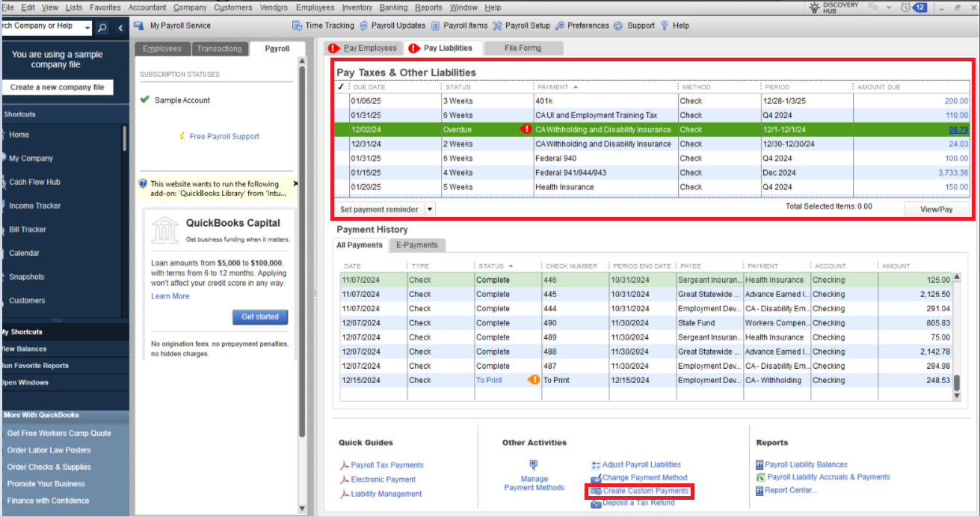The image size is (980, 517).
Task: Open My Payroll Service icon
Action: click(x=139, y=25)
